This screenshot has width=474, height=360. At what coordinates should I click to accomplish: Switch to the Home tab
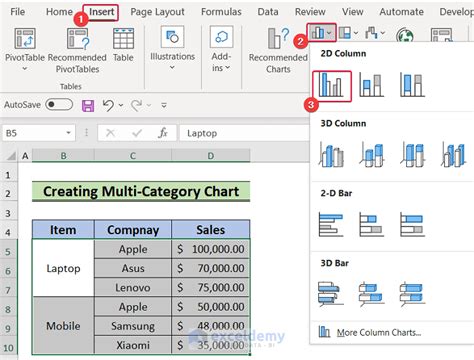pos(59,12)
